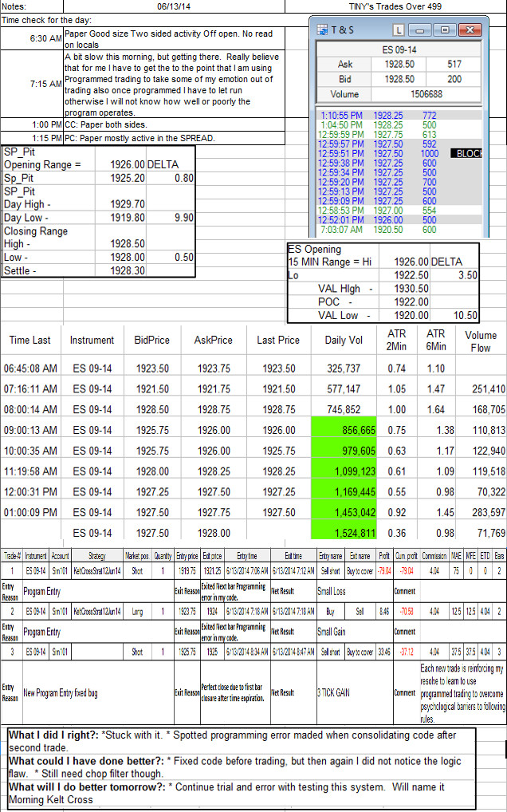
Task: Select the VAL High value 1930.50
Action: point(404,289)
